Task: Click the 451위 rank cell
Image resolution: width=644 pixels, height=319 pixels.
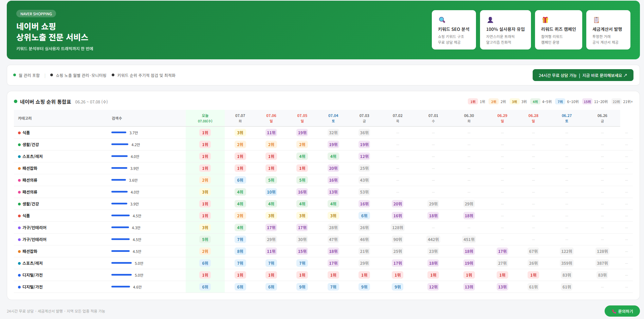Action: tap(469, 239)
